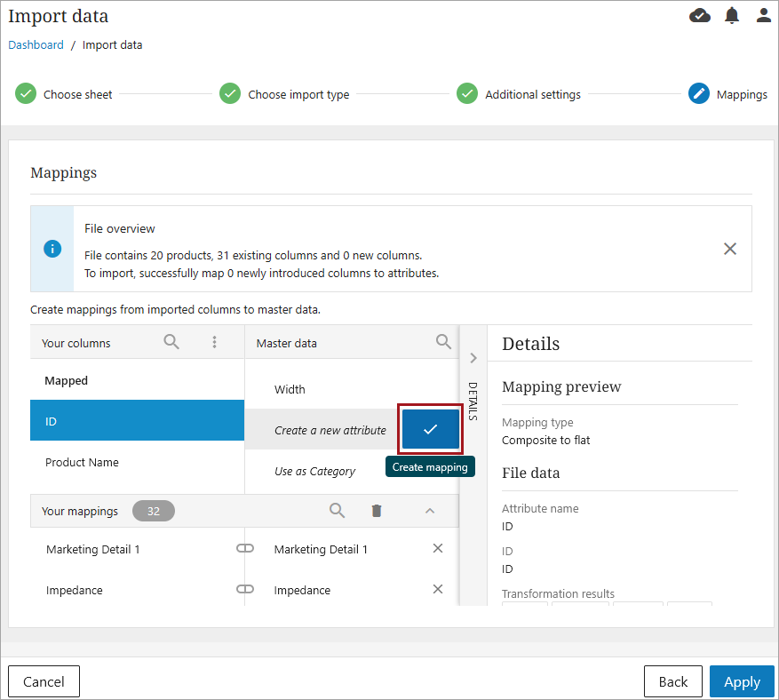Go to the Additional settings step
Viewport: 779px width, 700px height.
(532, 94)
